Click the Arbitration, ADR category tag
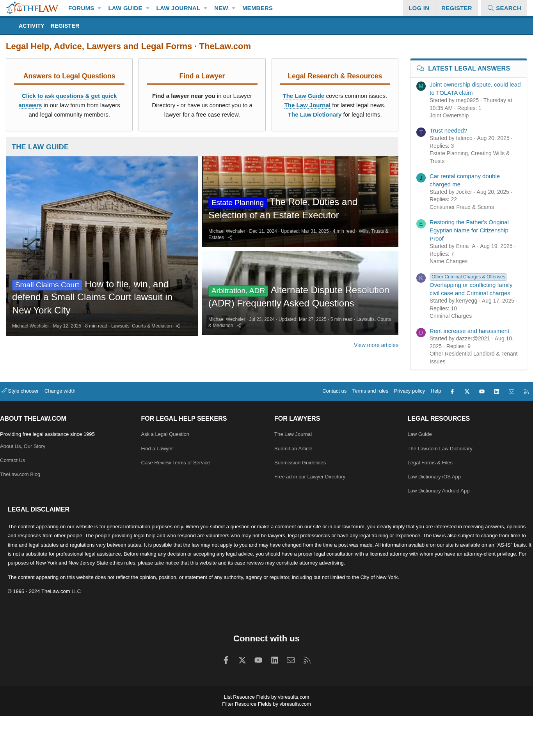The image size is (533, 756). [x=238, y=291]
